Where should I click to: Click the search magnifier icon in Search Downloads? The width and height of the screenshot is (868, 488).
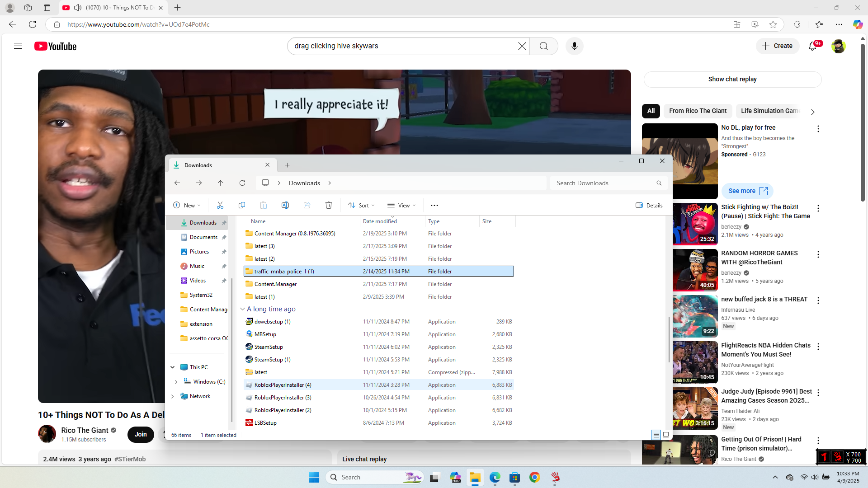659,183
